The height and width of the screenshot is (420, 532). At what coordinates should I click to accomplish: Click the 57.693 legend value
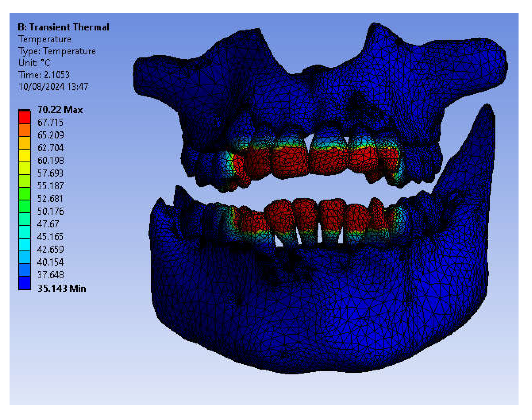[x=50, y=173]
